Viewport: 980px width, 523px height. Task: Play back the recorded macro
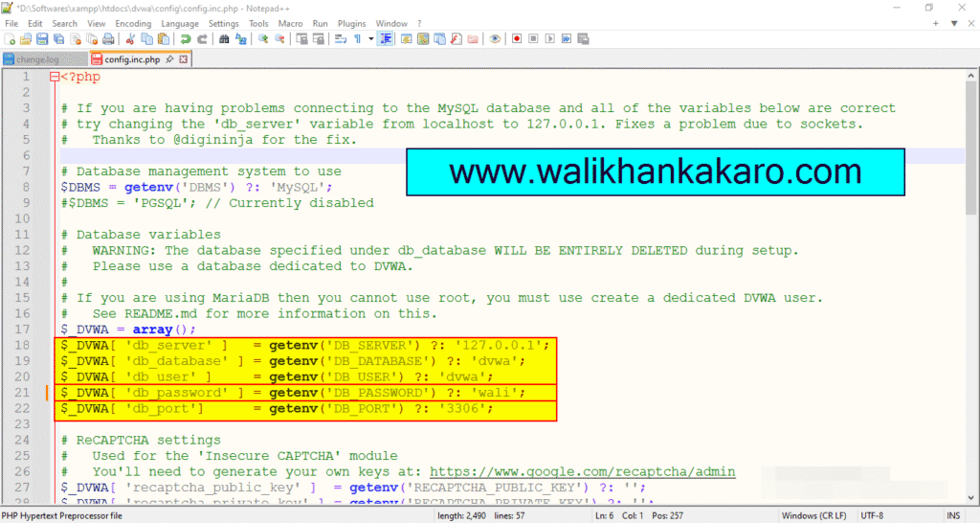click(x=549, y=38)
